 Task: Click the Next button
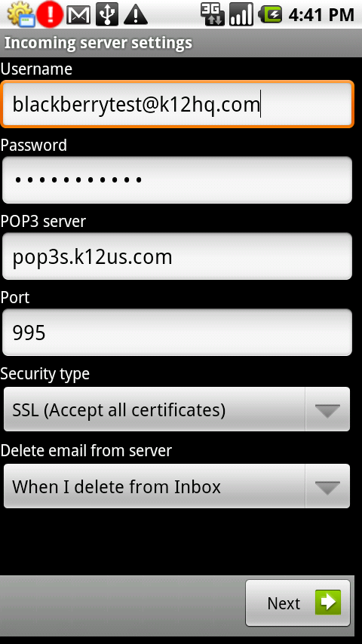[298, 603]
